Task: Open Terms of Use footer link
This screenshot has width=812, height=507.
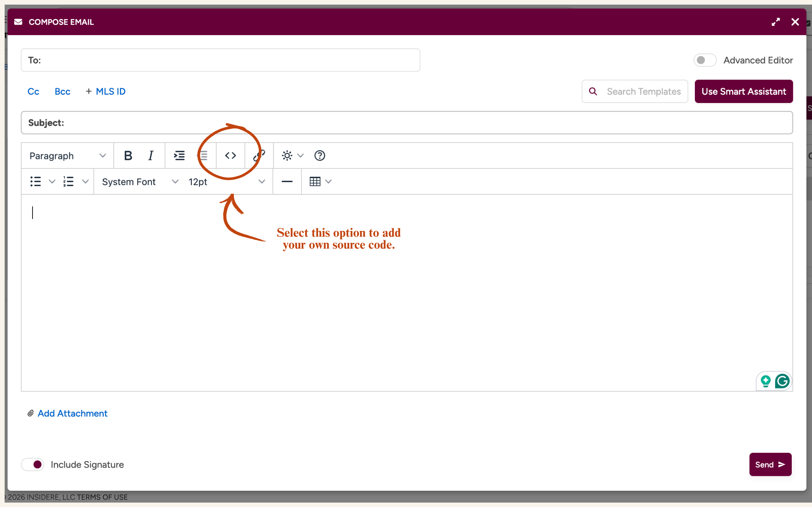Action: [x=102, y=497]
